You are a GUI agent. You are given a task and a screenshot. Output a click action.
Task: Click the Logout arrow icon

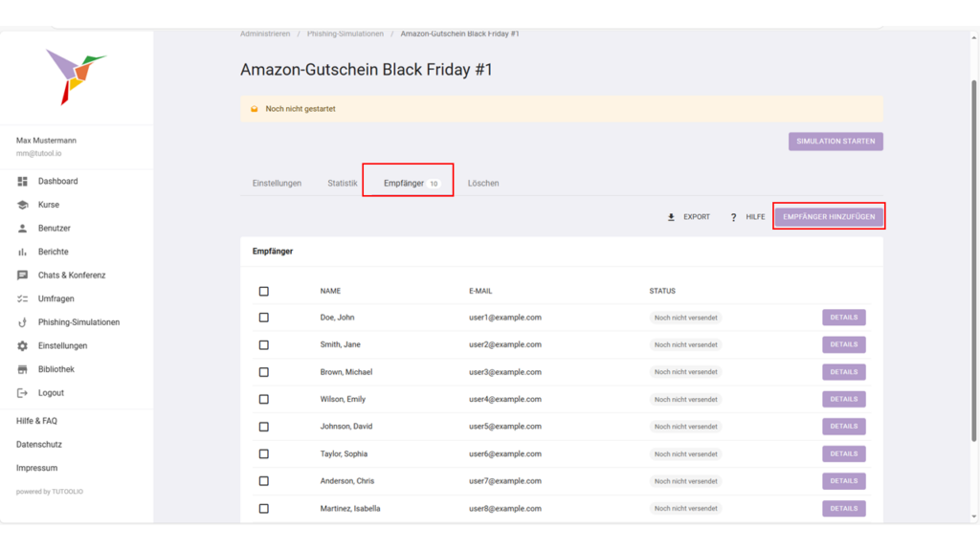point(23,393)
